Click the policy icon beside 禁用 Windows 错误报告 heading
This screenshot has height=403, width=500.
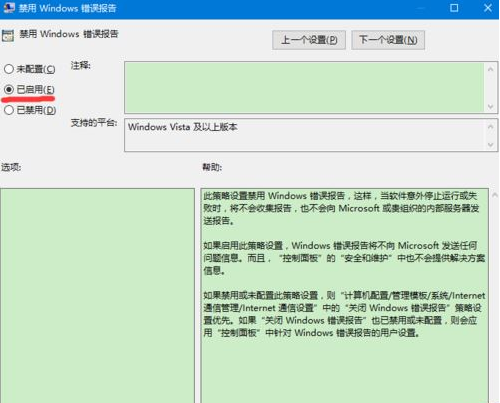[8, 35]
